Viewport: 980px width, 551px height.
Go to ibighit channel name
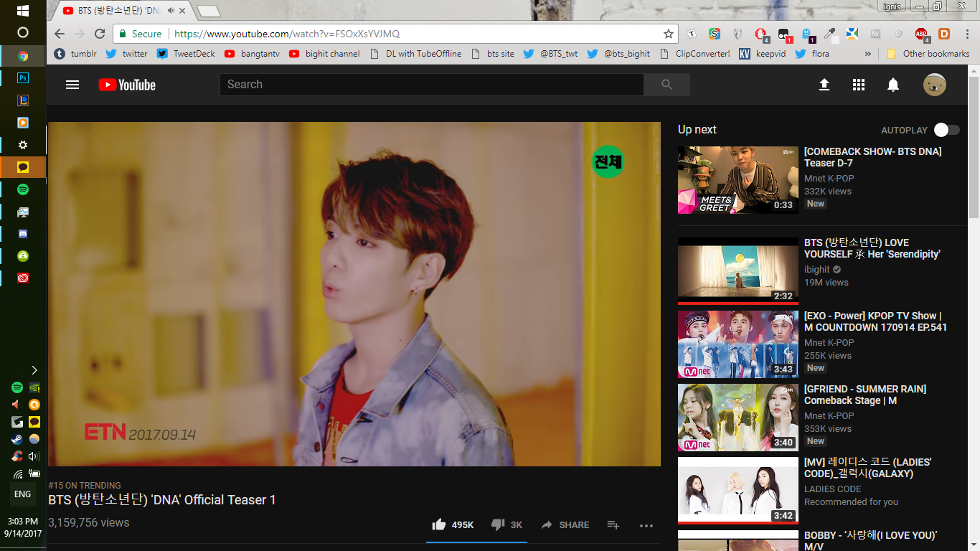(x=816, y=270)
